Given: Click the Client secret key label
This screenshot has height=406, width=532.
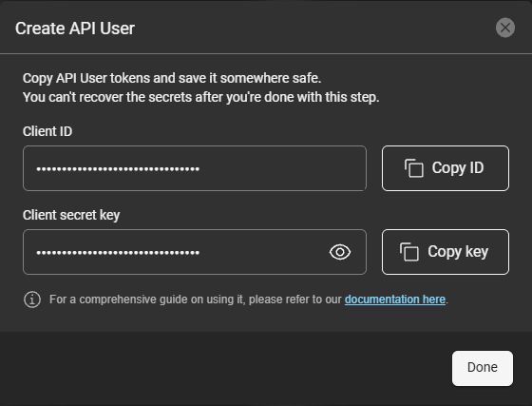Looking at the screenshot, I should (x=71, y=215).
